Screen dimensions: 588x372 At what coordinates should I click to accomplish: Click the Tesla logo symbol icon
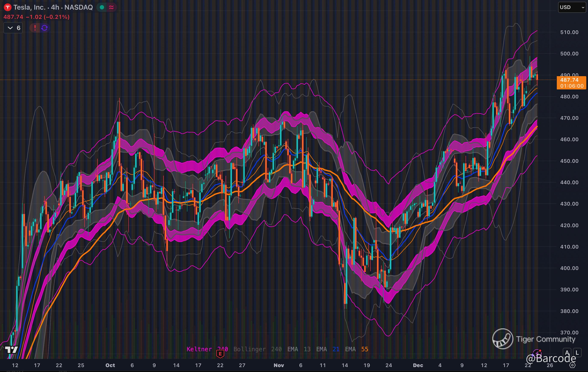7,7
